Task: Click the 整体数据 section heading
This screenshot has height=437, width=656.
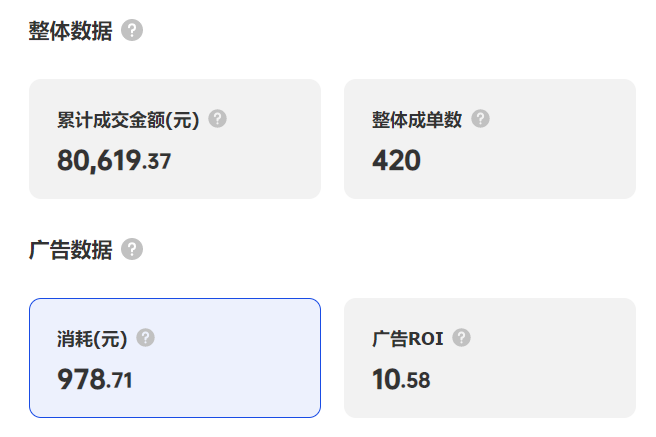Action: point(70,31)
